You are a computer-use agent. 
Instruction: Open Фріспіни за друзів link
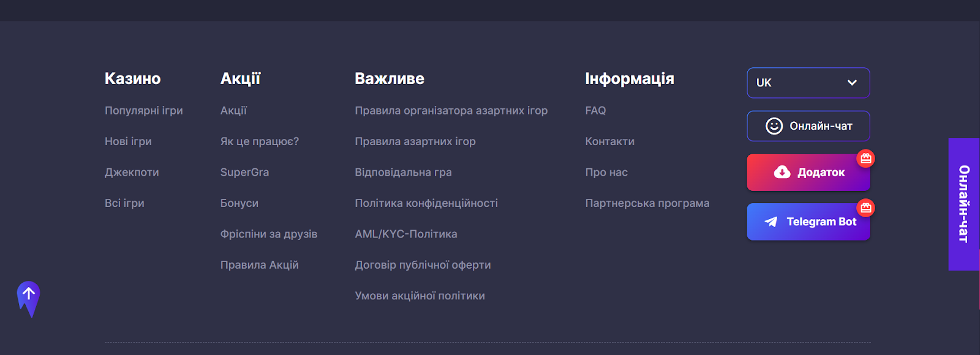(x=269, y=234)
